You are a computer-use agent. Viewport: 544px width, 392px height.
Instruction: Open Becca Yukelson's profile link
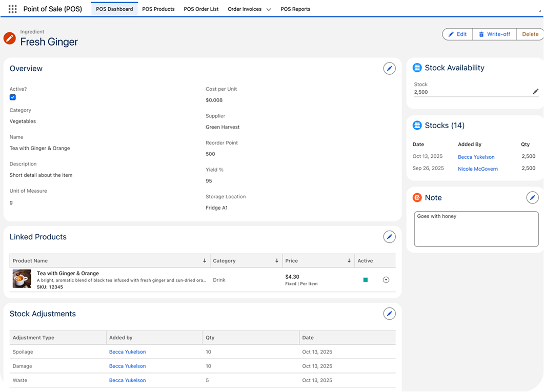point(476,157)
